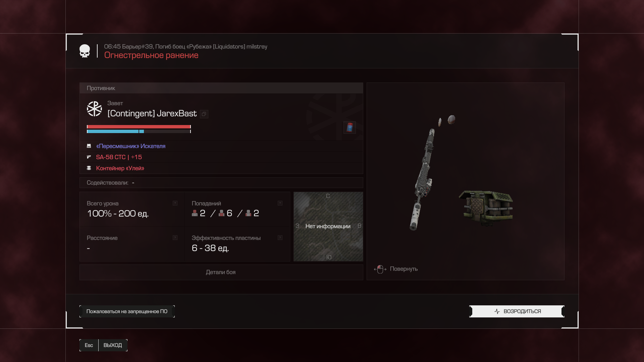Click the rifle 3D model preview

[423, 179]
